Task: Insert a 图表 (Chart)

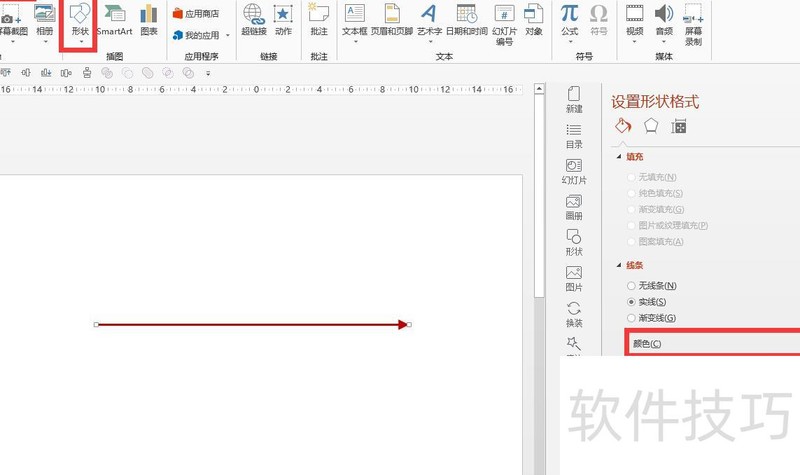Action: (149, 21)
